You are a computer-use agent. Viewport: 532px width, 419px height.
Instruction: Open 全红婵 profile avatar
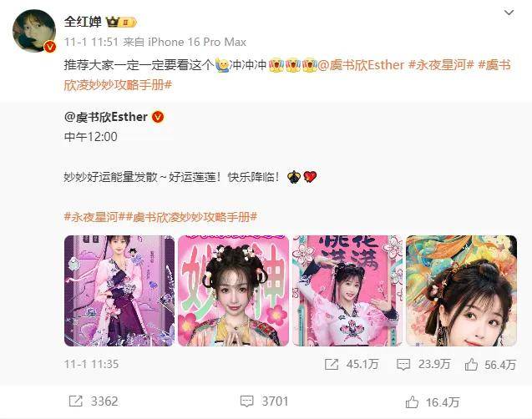coord(34,31)
